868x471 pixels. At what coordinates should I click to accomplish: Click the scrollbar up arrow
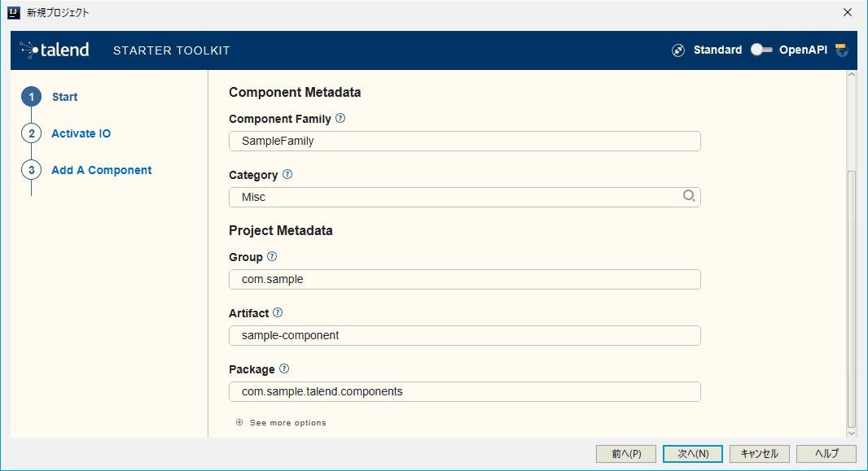[852, 75]
